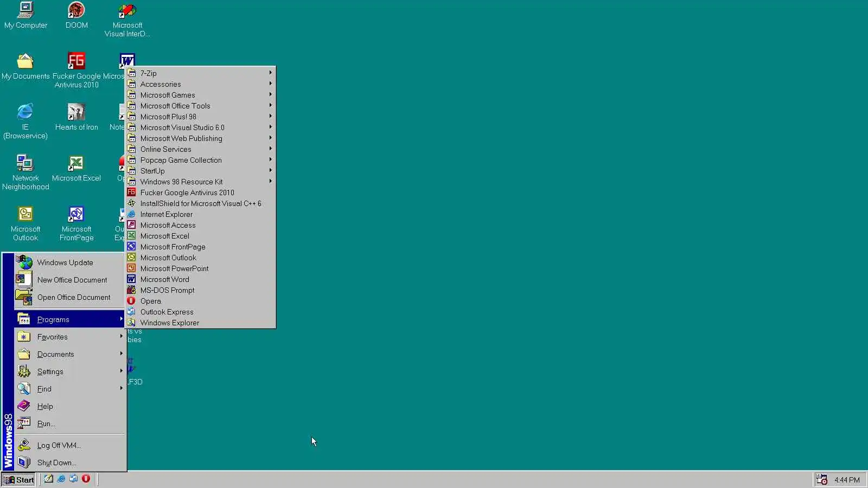Viewport: 868px width, 488px height.
Task: Expand the Favorites submenu
Action: 70,337
